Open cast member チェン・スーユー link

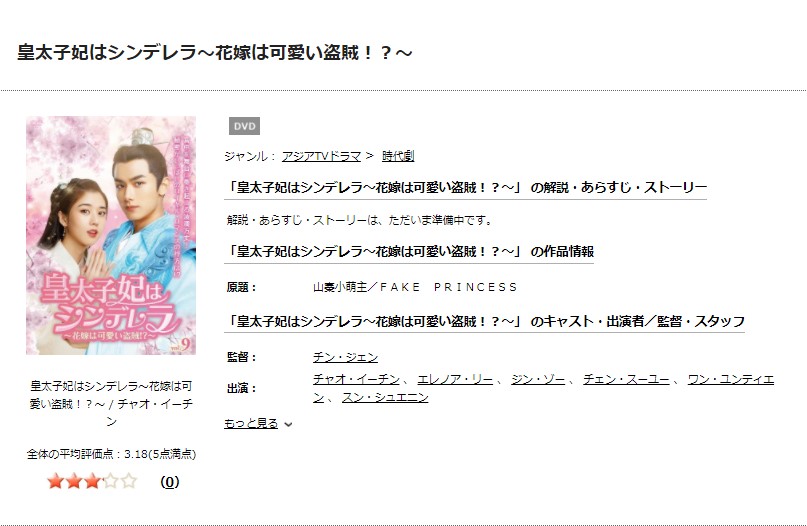click(x=626, y=379)
